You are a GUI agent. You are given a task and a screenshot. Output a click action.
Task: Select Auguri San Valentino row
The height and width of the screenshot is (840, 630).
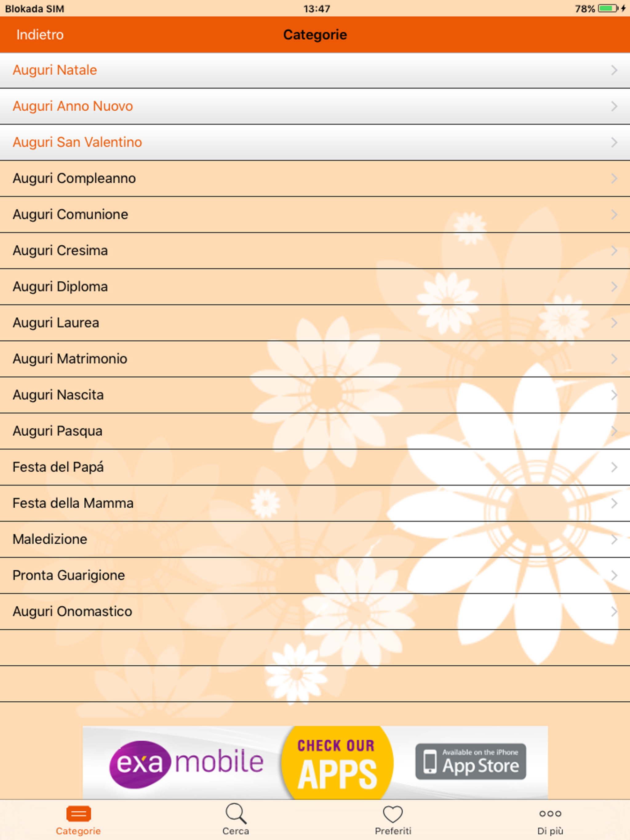pyautogui.click(x=78, y=142)
